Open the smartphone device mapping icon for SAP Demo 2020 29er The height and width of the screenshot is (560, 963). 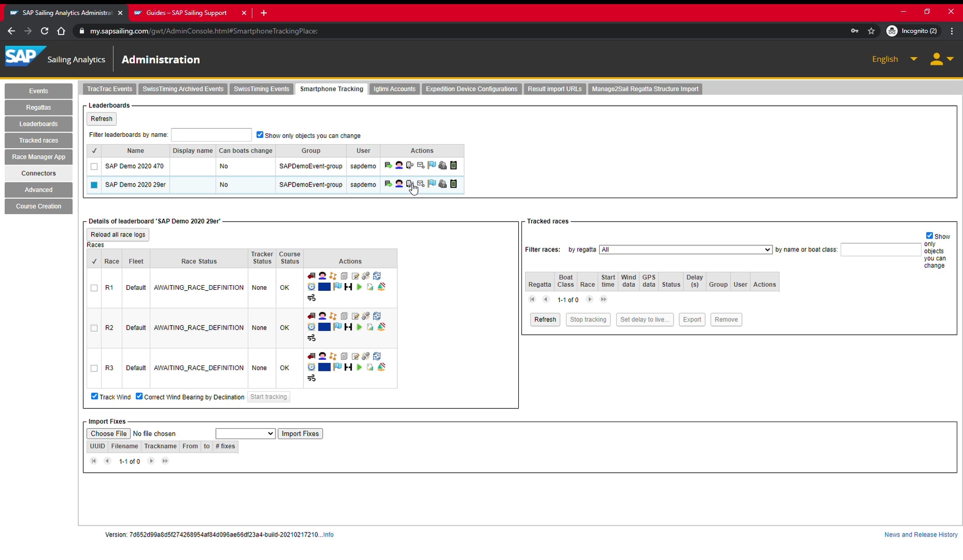click(x=410, y=184)
